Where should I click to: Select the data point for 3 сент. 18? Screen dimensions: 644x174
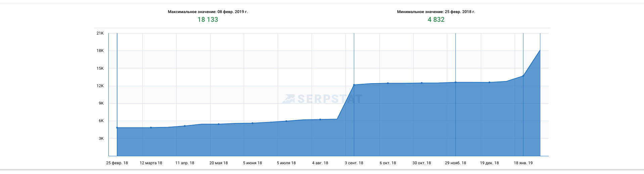click(354, 85)
